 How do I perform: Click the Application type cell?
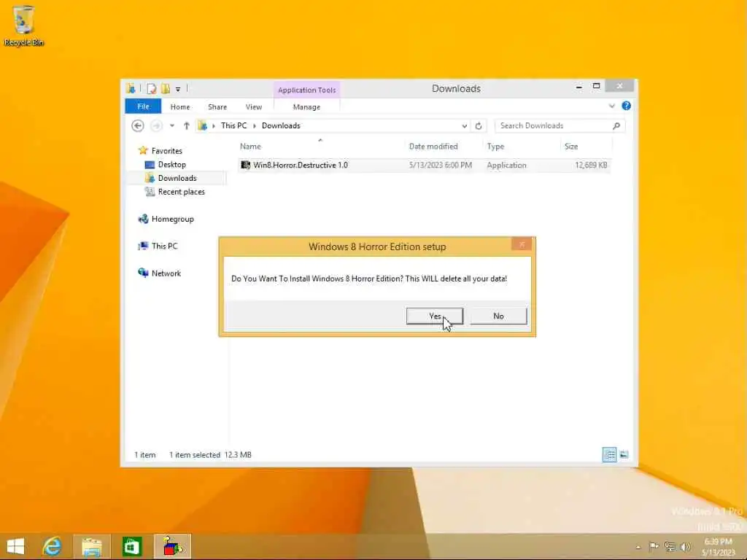point(506,166)
